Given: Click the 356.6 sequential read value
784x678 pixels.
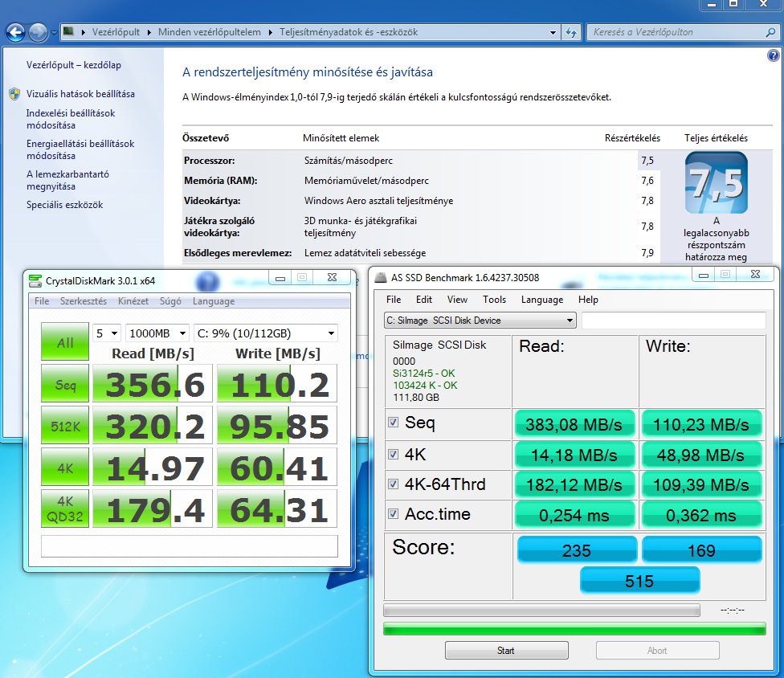Looking at the screenshot, I should 153,384.
